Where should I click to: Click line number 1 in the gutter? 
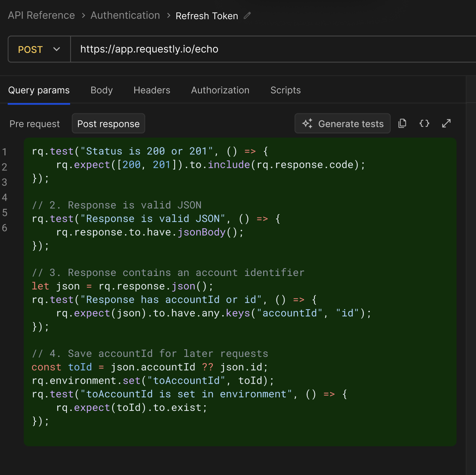[4, 152]
